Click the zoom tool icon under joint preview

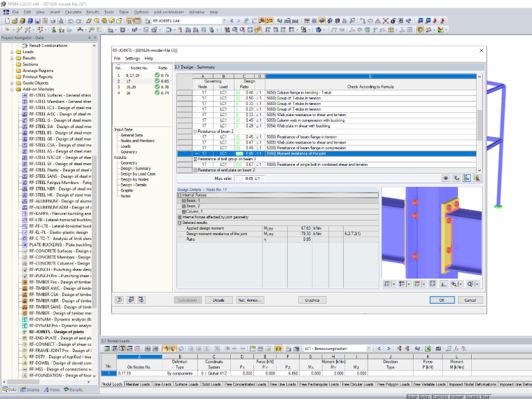coord(454,284)
